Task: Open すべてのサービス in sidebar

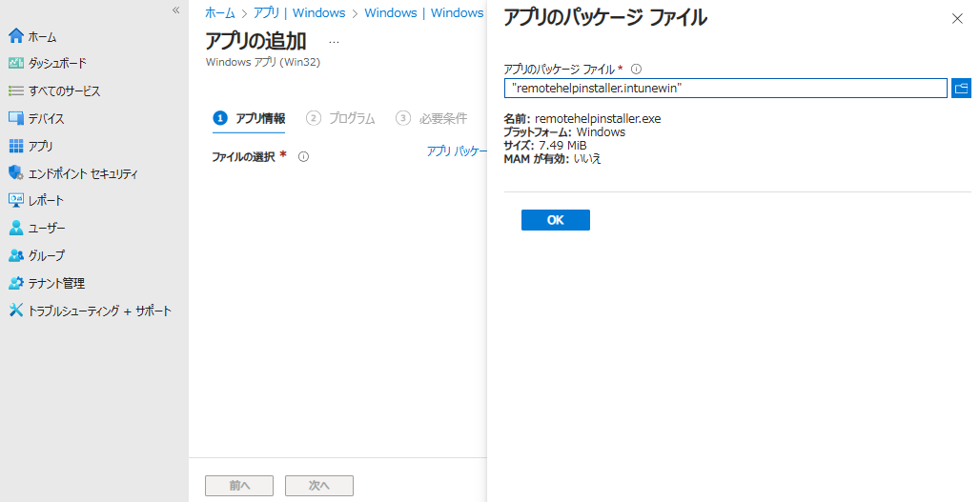Action: (x=65, y=90)
